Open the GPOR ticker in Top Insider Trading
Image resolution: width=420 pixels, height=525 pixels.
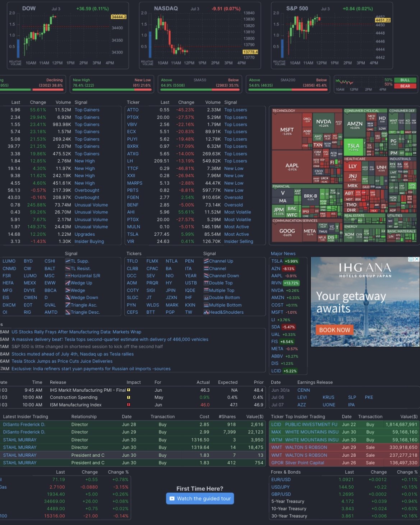click(x=277, y=463)
